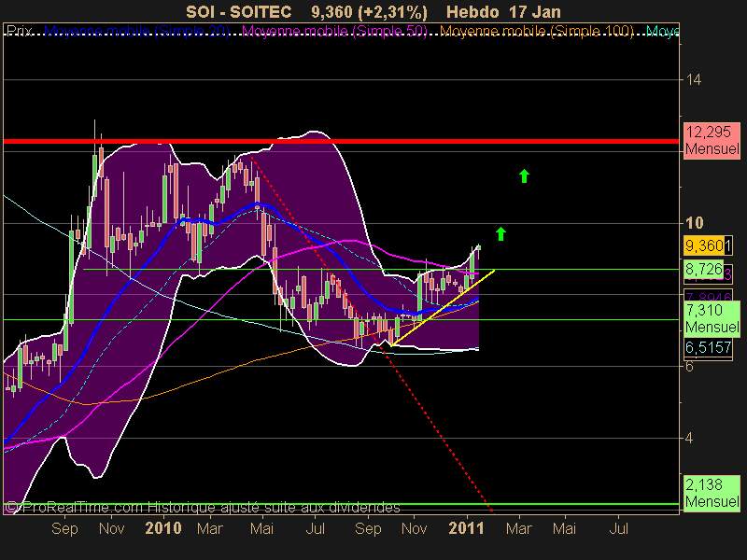Click the Jul label following 2011

618,528
